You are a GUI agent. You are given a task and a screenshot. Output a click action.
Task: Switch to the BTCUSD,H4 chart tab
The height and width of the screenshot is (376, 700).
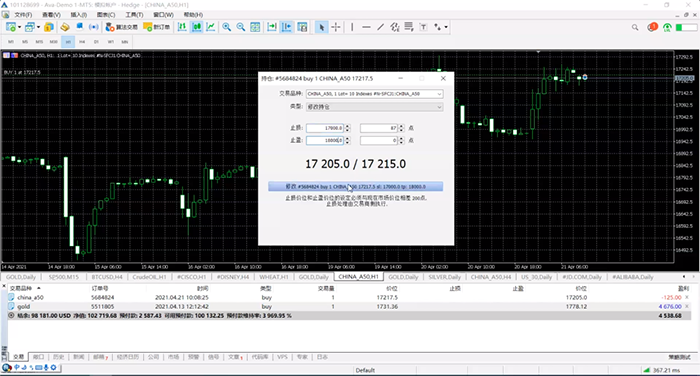tap(107, 277)
